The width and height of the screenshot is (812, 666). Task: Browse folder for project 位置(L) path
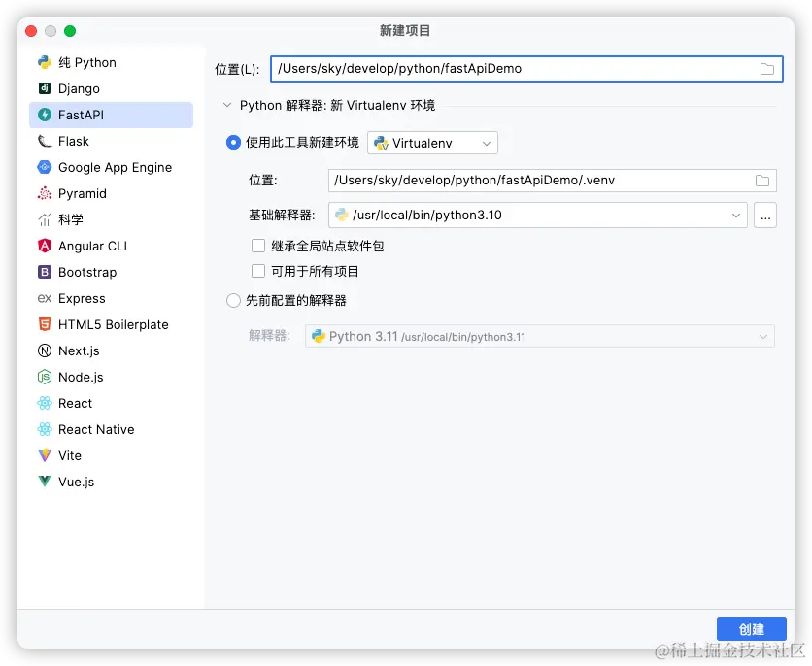coord(767,69)
